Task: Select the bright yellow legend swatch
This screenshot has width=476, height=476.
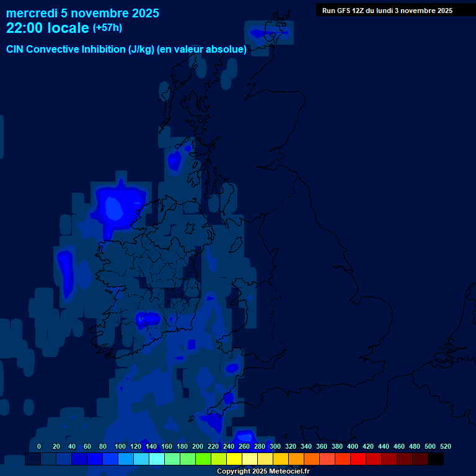Action: point(234,459)
